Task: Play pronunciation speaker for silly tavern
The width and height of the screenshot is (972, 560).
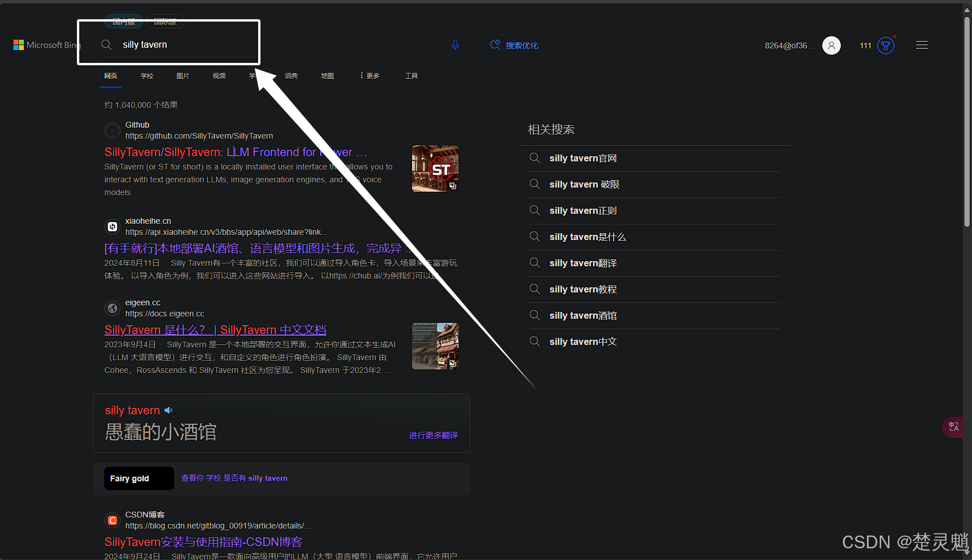Action: [168, 410]
